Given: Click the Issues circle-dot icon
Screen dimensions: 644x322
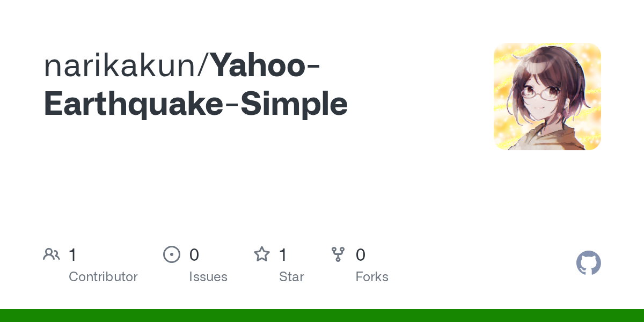Looking at the screenshot, I should pos(171,254).
